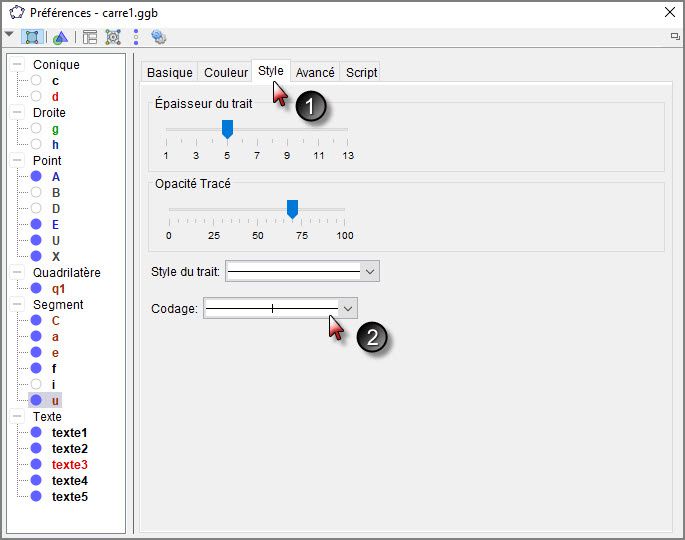Show point B via its visibility circle
The width and height of the screenshot is (685, 540).
click(36, 192)
